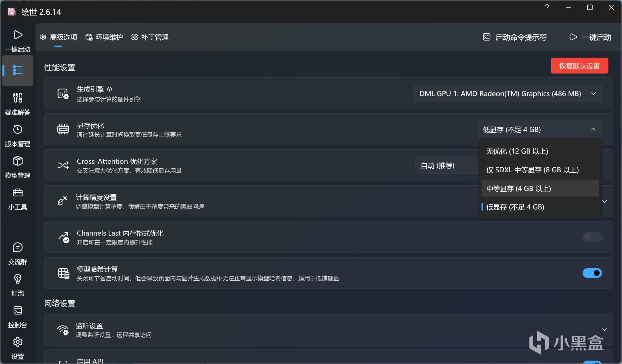Open the 疑难解答 troubleshooting sidebar icon
Screen dimensions: 622x364
coord(18,98)
